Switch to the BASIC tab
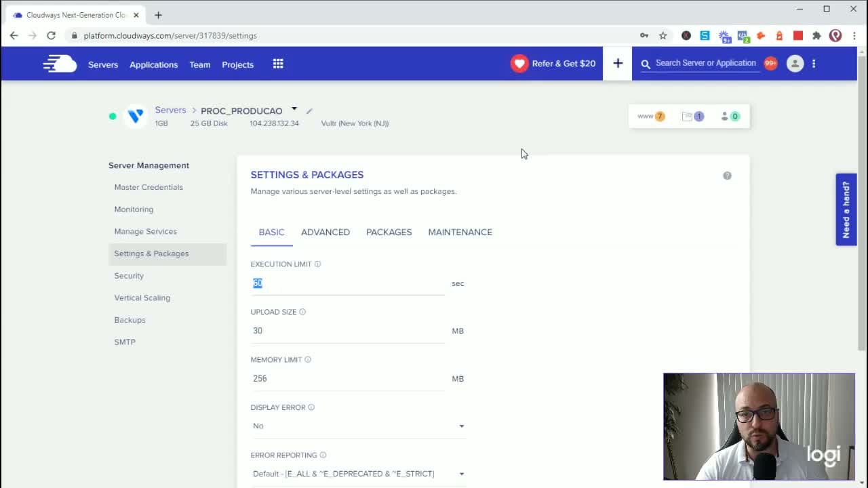 271,232
